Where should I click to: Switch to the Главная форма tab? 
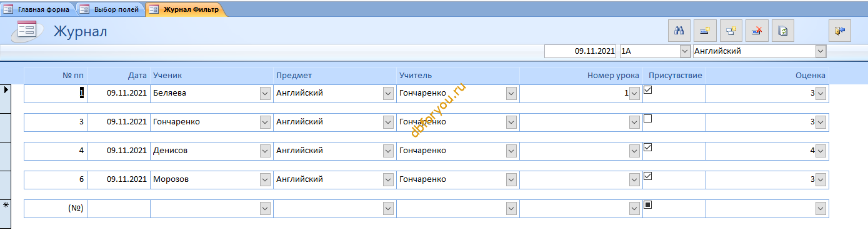[38, 9]
